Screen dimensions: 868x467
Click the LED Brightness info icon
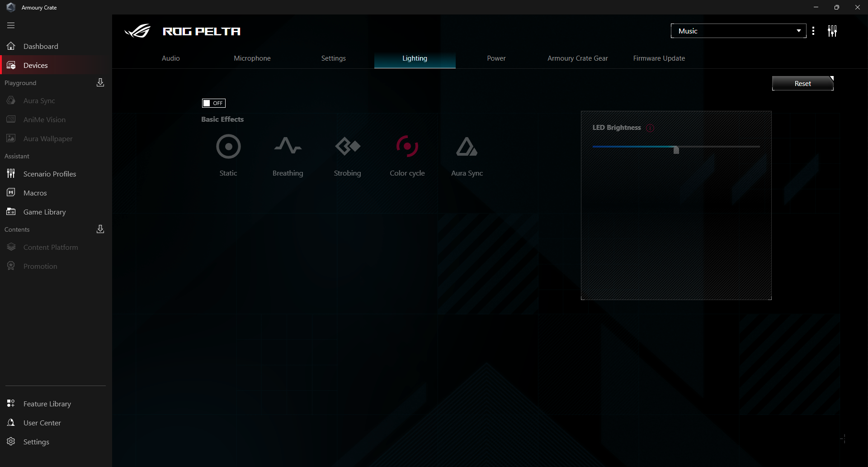click(650, 128)
